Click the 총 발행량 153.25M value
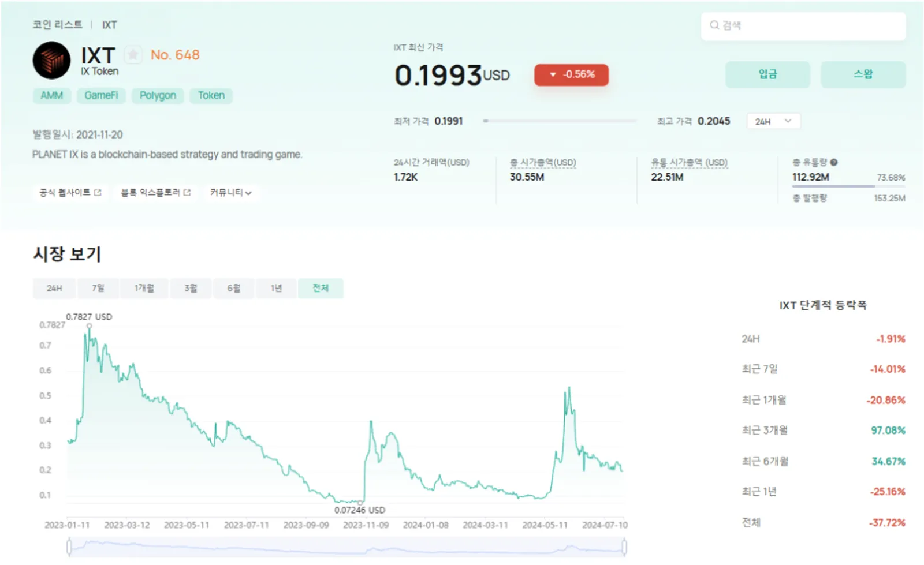924x565 pixels. [889, 199]
